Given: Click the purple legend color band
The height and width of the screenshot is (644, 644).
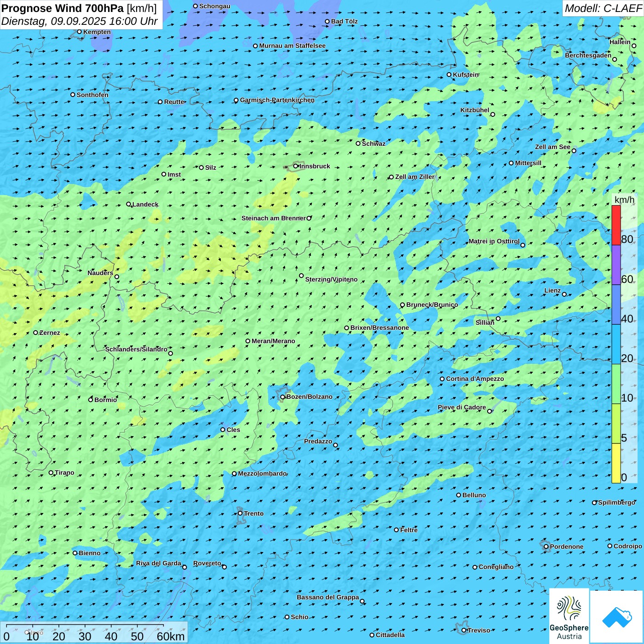Looking at the screenshot, I should [616, 265].
